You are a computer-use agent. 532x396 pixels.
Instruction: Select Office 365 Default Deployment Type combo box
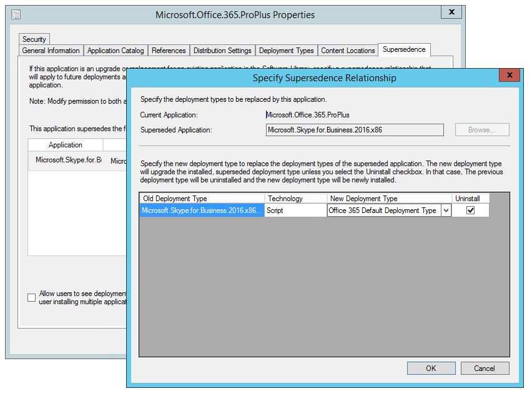pos(389,210)
